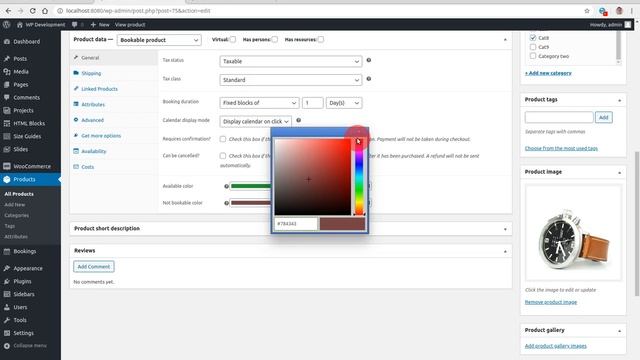Toggle the Has persons checkbox
This screenshot has width=640, height=360.
click(x=275, y=40)
